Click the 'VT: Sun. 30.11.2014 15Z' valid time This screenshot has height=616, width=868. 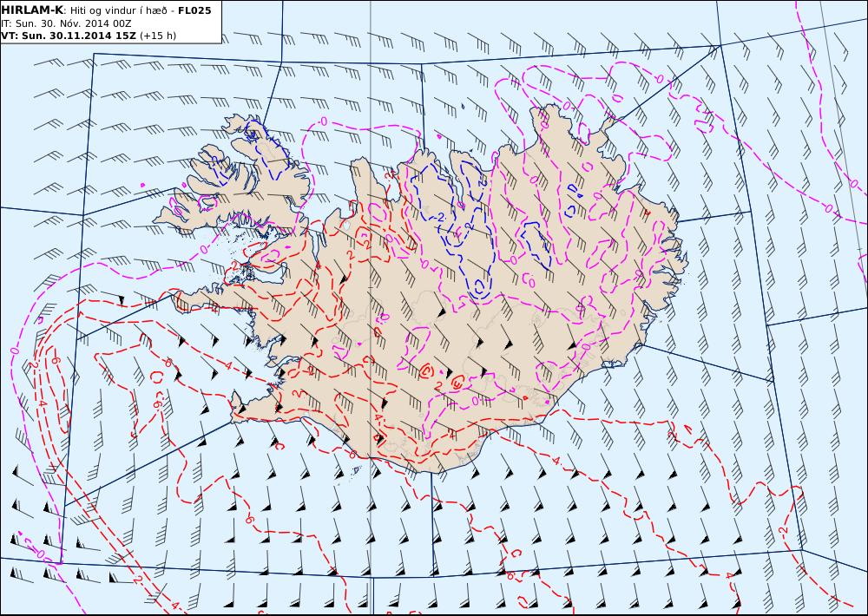pos(69,36)
